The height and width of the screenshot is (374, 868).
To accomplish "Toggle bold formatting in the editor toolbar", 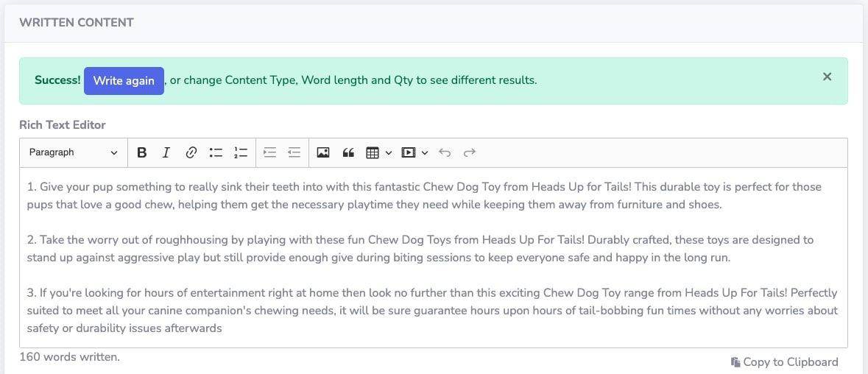I will tap(141, 152).
